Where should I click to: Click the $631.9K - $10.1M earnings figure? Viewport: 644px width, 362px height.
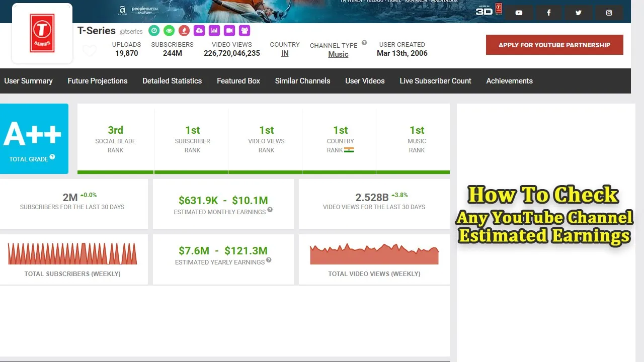click(x=223, y=201)
